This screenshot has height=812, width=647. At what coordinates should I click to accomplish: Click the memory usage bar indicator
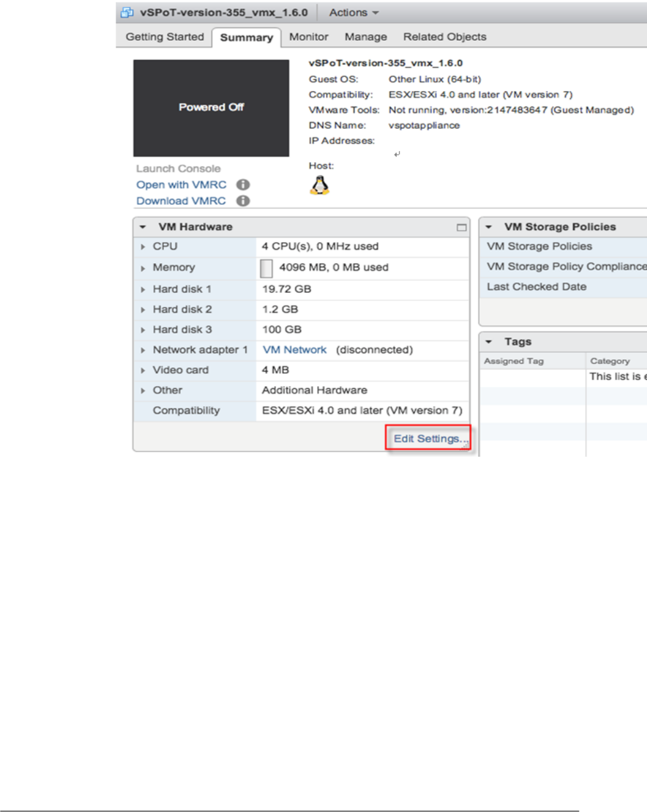(266, 268)
